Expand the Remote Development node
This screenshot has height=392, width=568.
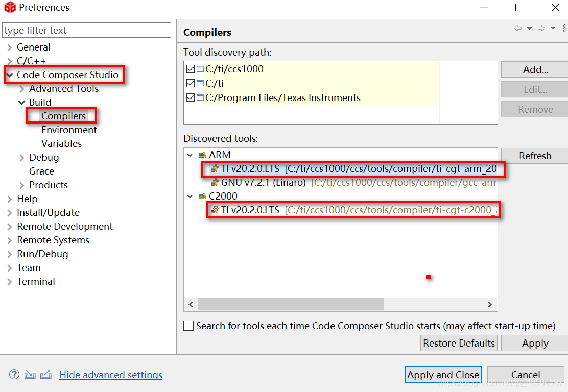pos(9,227)
